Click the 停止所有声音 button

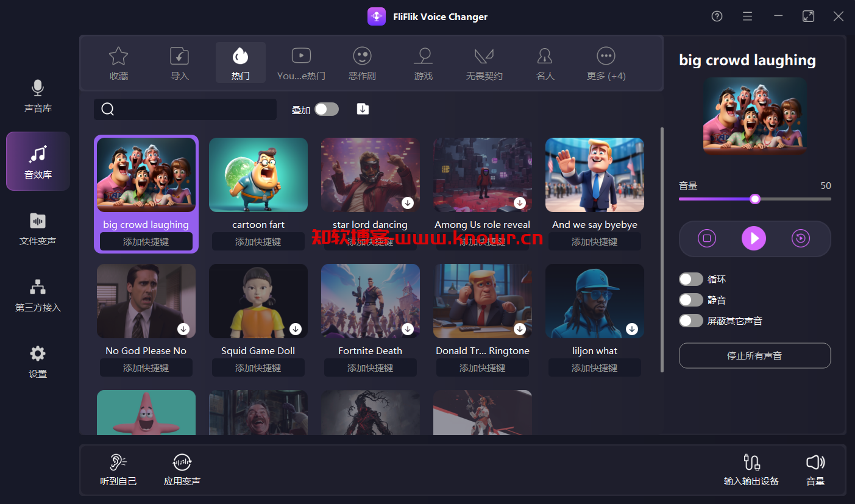pyautogui.click(x=754, y=355)
